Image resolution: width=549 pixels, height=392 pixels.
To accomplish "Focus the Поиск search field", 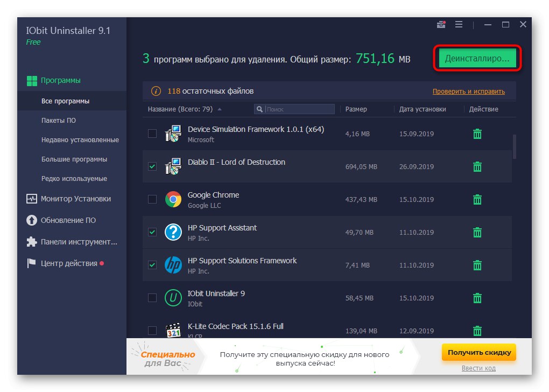I will click(x=294, y=109).
